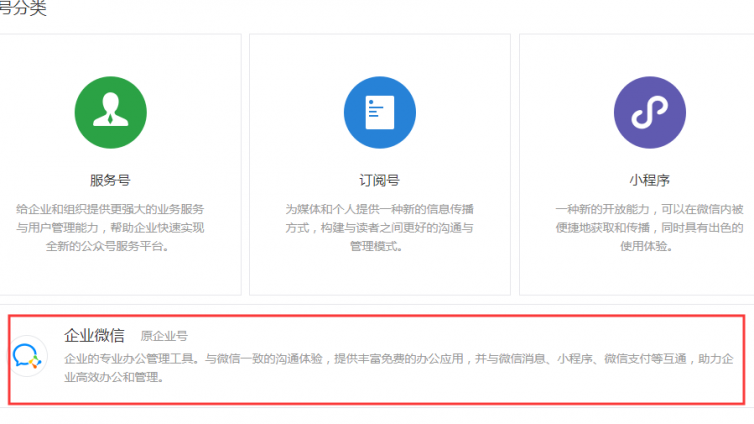Click the 原企业号 label
Viewport: 754px width, 424px height.
click(x=164, y=336)
